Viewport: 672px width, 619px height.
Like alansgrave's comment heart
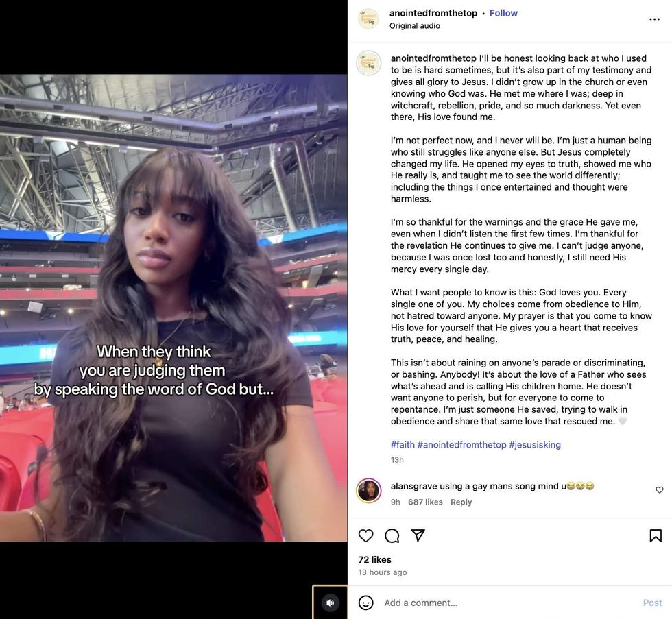(x=660, y=490)
